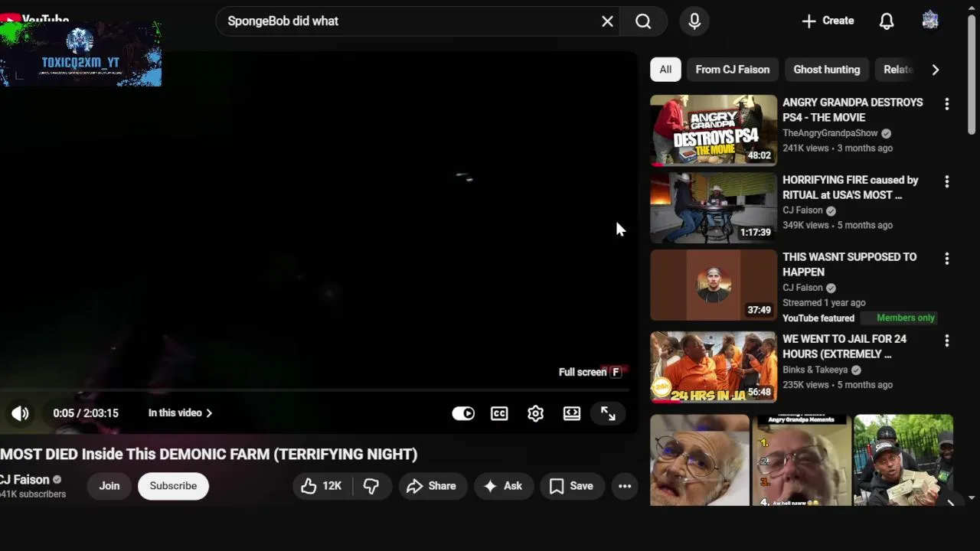Show next Shorts with the arrow
Screen dimensions: 980x551
[950, 503]
